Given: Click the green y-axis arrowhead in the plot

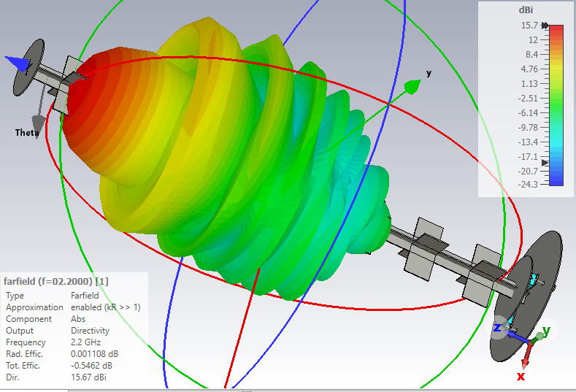Looking at the screenshot, I should click(412, 87).
